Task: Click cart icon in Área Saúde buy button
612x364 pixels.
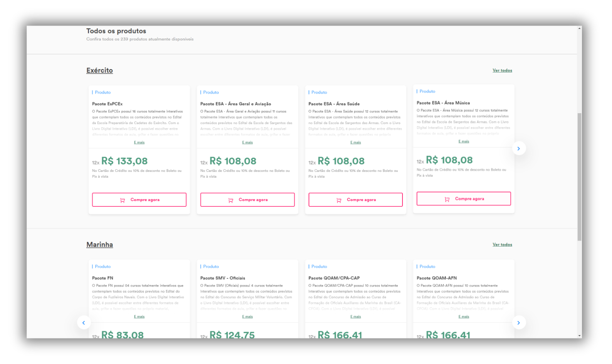Action: 339,200
